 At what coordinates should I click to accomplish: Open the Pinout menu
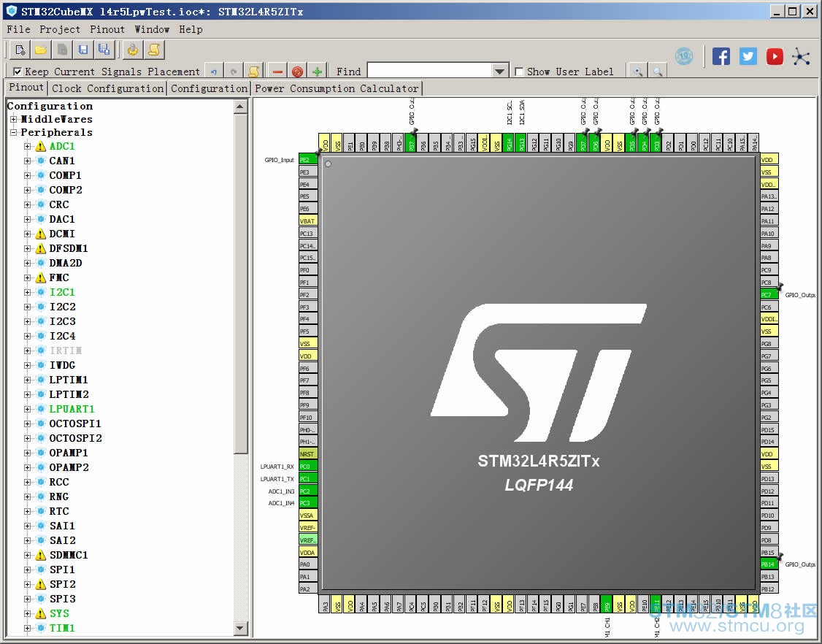[x=107, y=29]
